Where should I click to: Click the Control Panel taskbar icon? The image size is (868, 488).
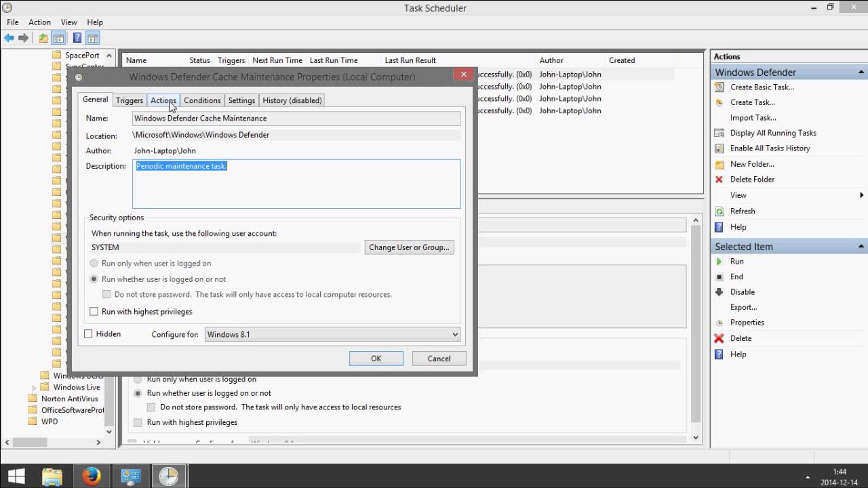pyautogui.click(x=130, y=476)
